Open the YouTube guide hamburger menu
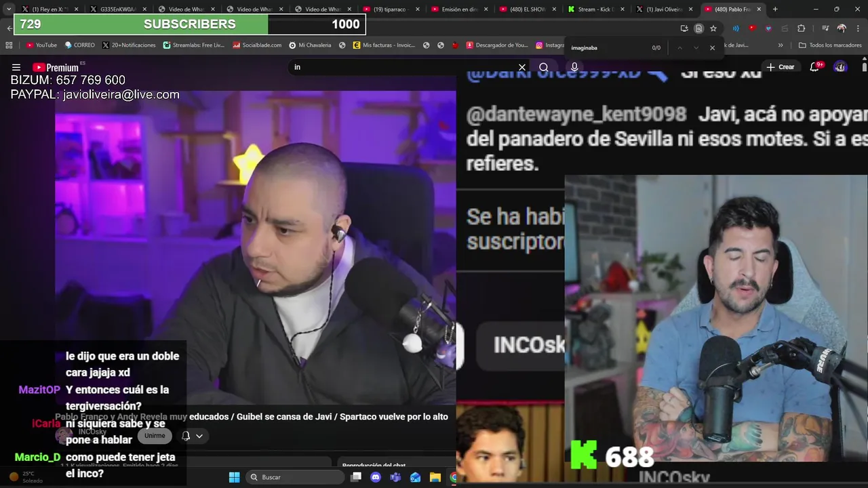 coord(16,67)
